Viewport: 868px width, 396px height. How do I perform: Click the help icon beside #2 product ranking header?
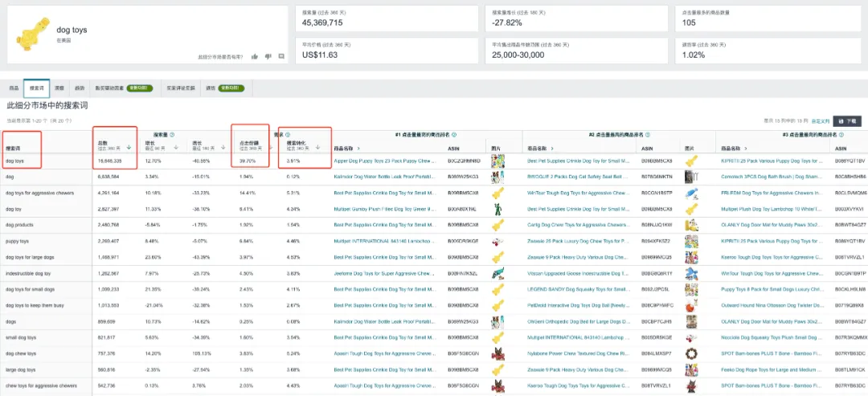[x=649, y=134]
